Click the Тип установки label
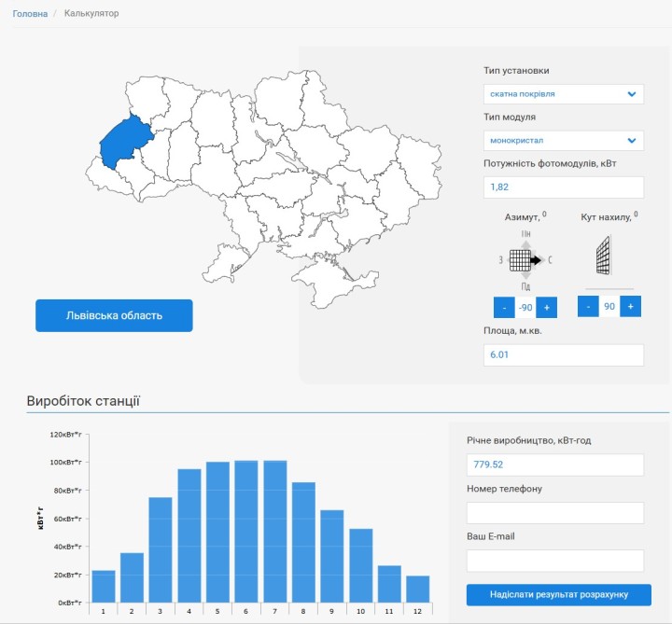Image resolution: width=672 pixels, height=624 pixels. (516, 71)
